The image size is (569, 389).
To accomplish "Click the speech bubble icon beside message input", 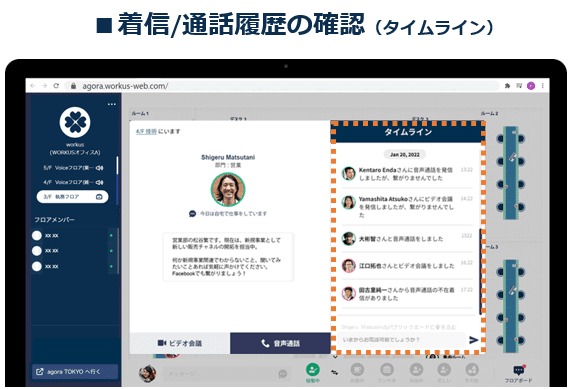I will [283, 374].
